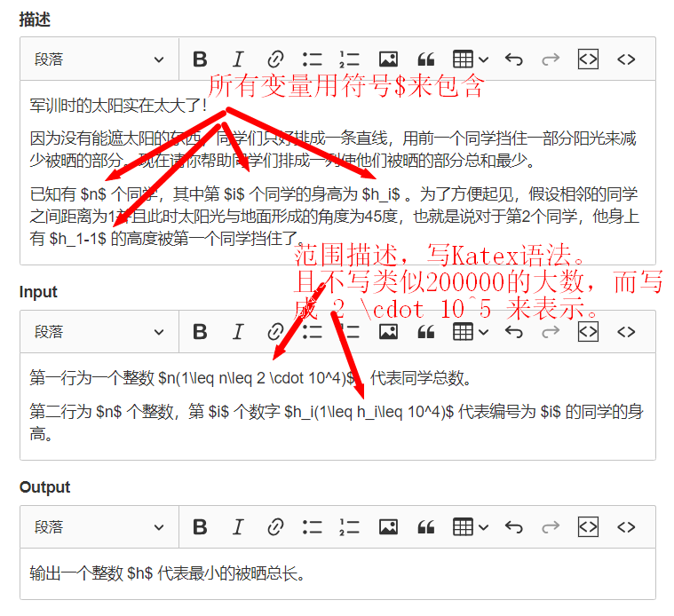This screenshot has width=674, height=616.
Task: Toggle bold in the 描述 editor toolbar
Action: click(x=200, y=59)
